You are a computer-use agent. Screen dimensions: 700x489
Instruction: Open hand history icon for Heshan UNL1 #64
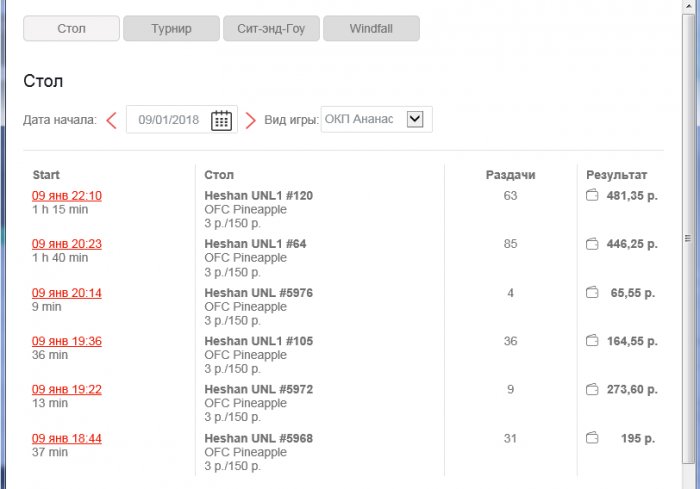coord(591,243)
